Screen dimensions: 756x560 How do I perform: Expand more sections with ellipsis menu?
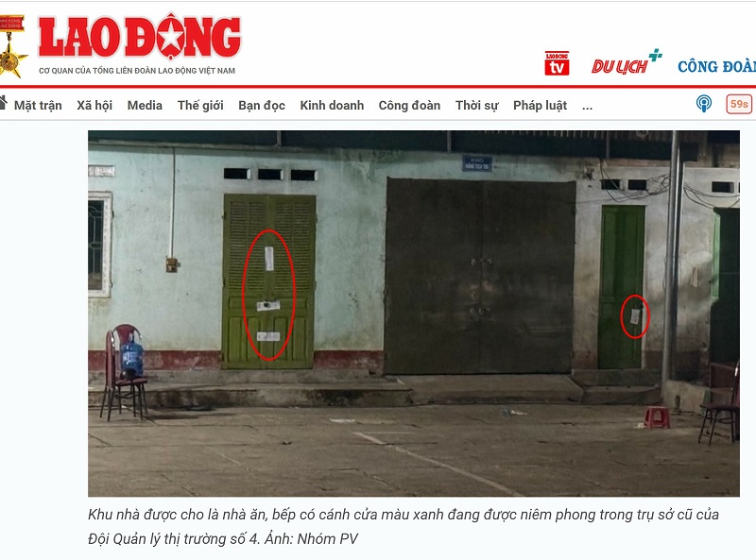tap(587, 106)
